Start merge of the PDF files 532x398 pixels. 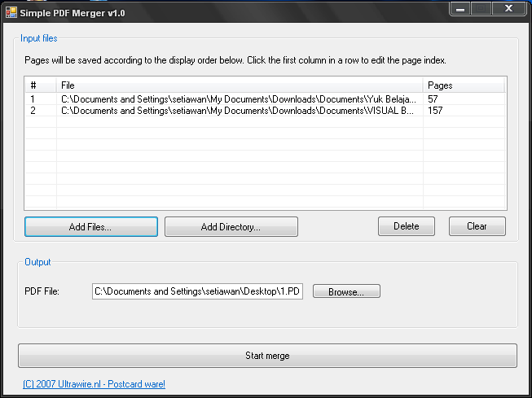click(x=267, y=356)
